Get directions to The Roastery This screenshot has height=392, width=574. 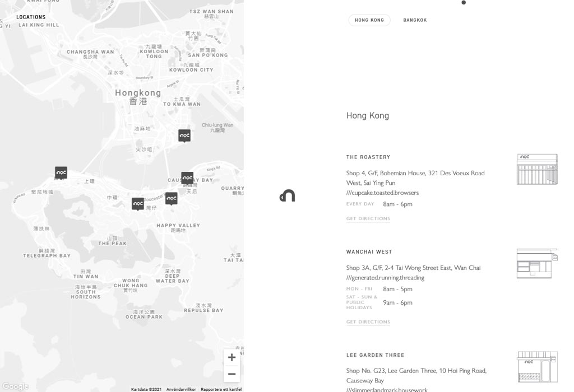tap(368, 218)
